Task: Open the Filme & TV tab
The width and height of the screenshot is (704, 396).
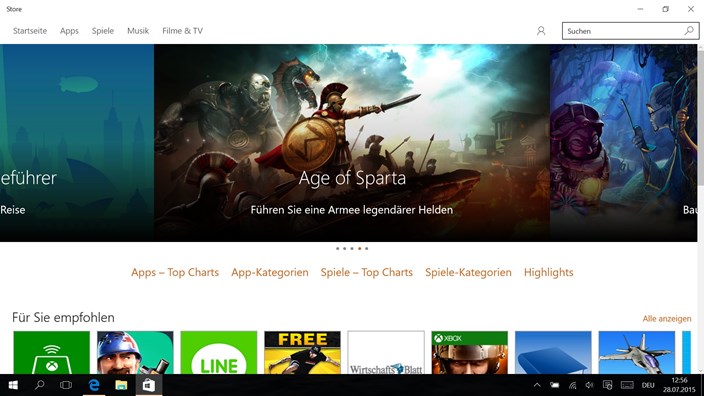Action: (182, 31)
